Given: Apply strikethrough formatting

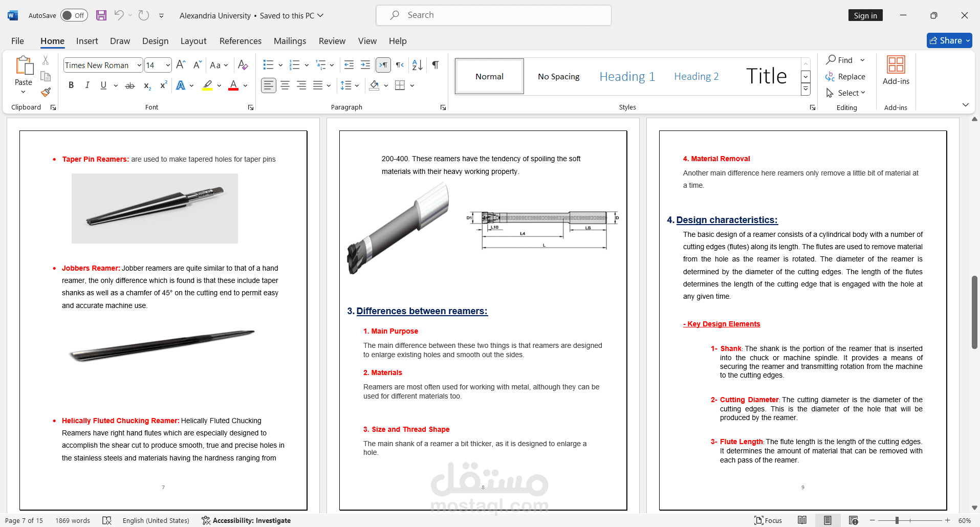Looking at the screenshot, I should tap(130, 85).
